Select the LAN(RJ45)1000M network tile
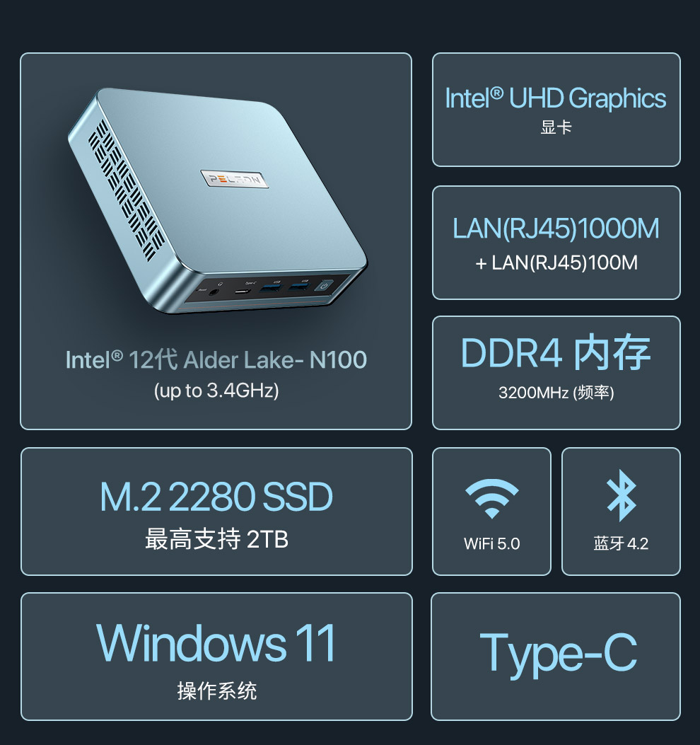 pyautogui.click(x=556, y=242)
